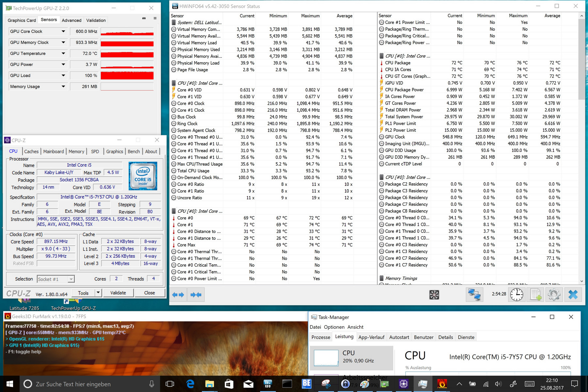Switch to GPU-Z Validation tab
Screen dimensions: 588x392
pyautogui.click(x=96, y=20)
